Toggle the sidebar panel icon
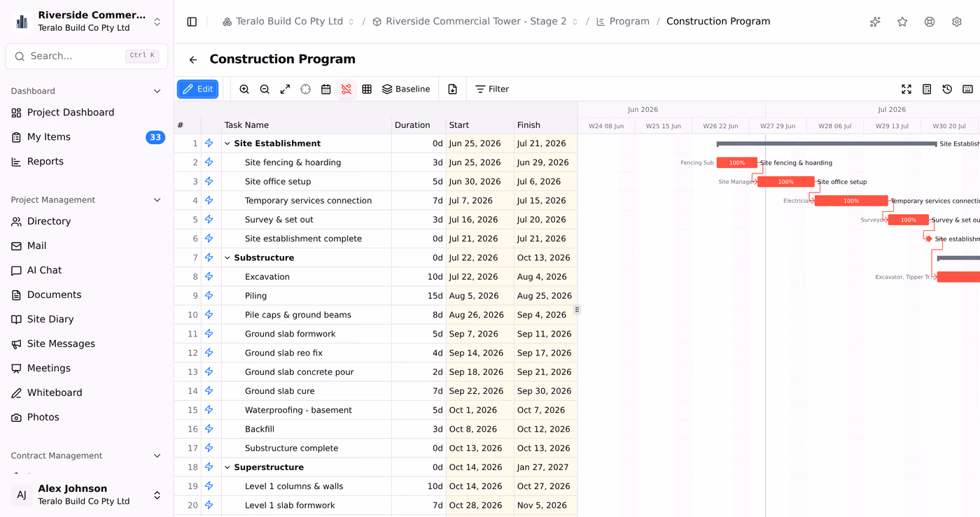 [192, 22]
